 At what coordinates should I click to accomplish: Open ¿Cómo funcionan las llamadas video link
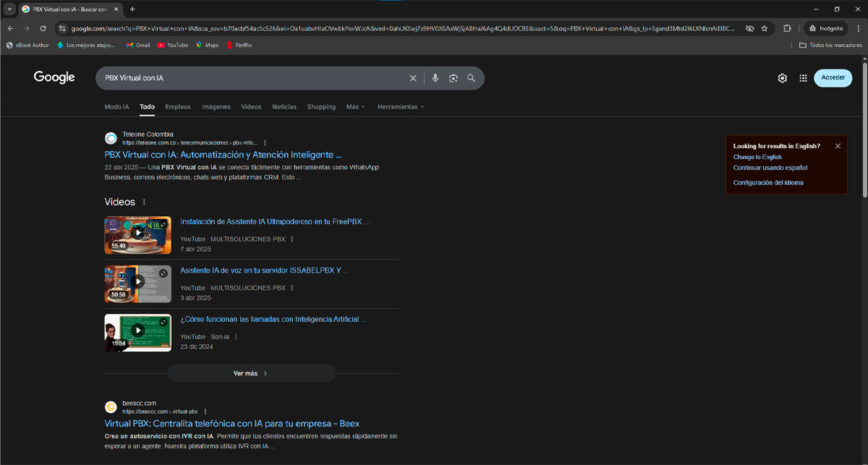tap(273, 320)
